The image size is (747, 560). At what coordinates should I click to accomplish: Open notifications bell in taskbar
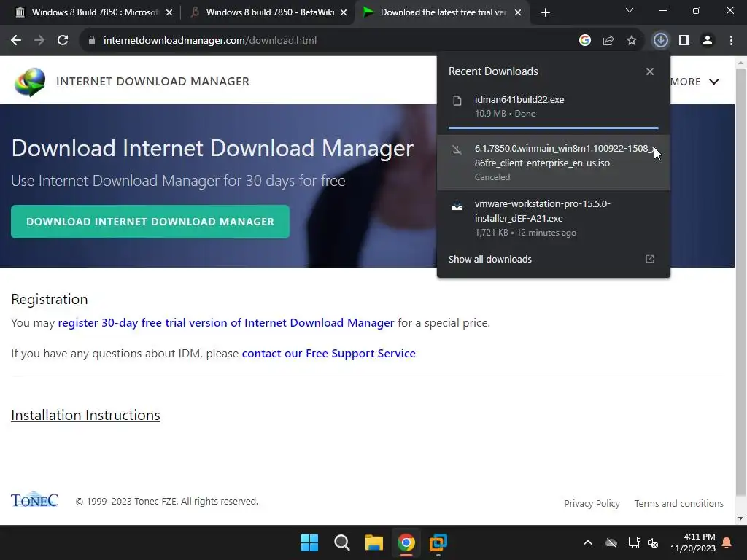tap(727, 542)
